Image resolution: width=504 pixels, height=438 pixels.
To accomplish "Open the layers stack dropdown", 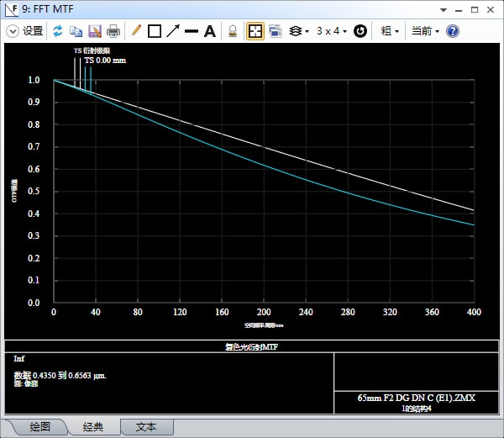I will point(298,31).
